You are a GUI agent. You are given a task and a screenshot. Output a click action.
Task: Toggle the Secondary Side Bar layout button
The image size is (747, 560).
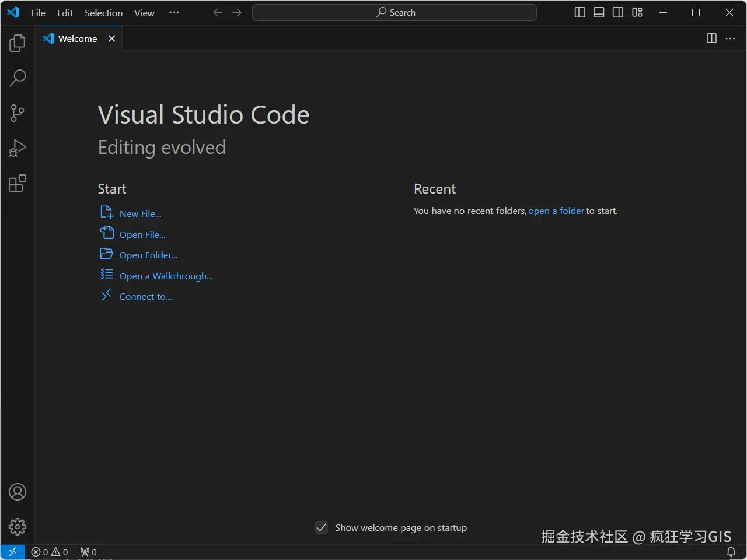click(618, 13)
